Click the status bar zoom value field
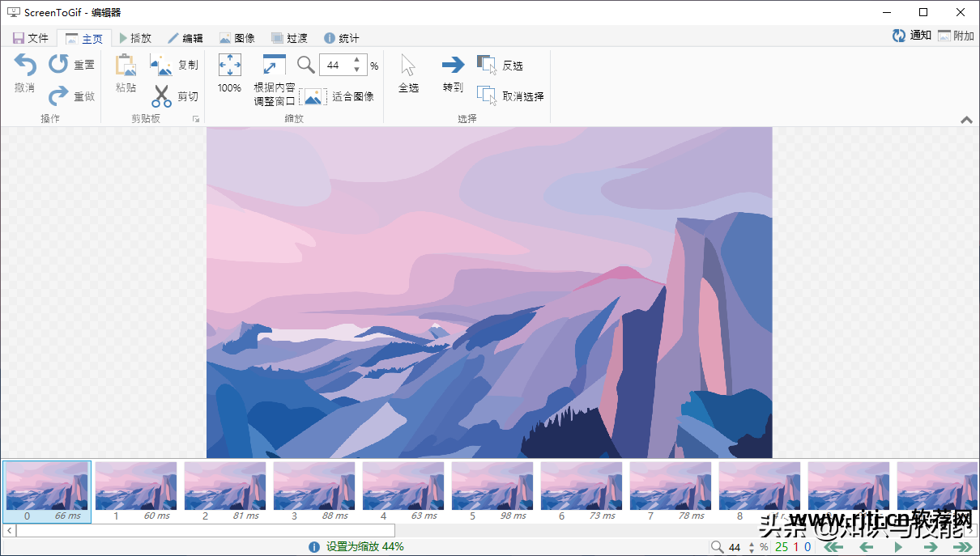This screenshot has height=556, width=980. coord(735,547)
